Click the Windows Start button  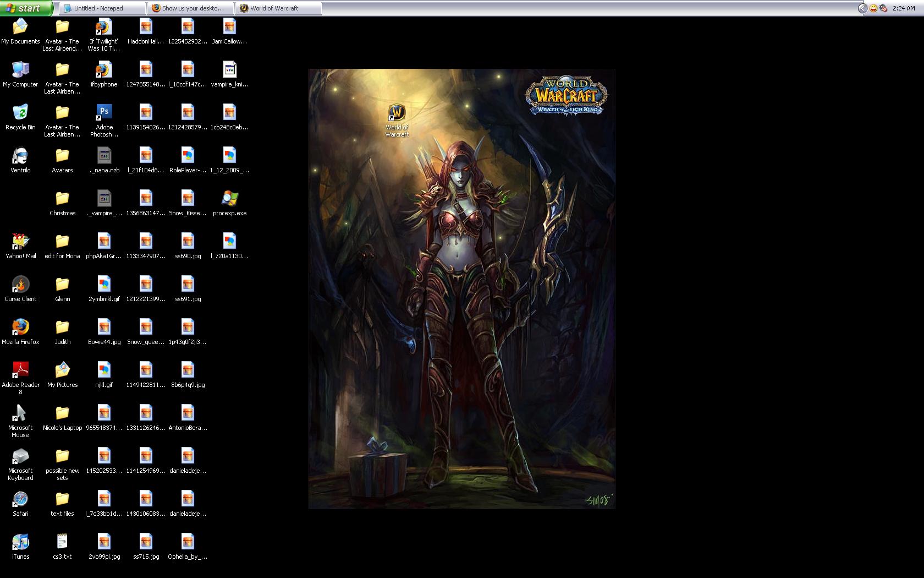point(26,8)
